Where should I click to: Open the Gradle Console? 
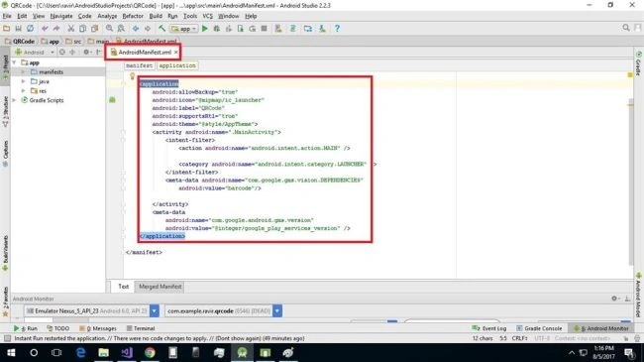539,328
